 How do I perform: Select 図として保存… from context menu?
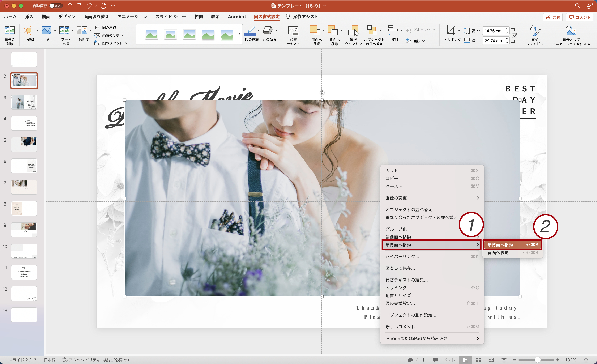tap(432, 268)
